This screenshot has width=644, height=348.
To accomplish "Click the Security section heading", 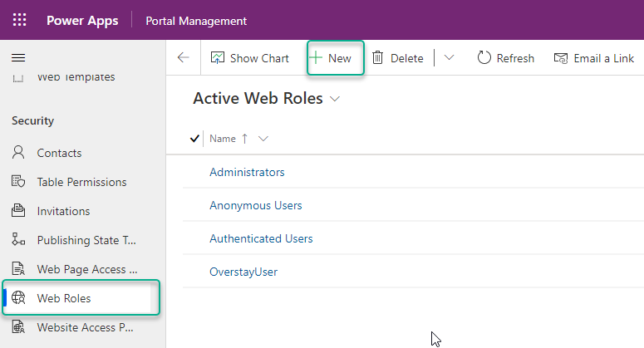I will (33, 120).
